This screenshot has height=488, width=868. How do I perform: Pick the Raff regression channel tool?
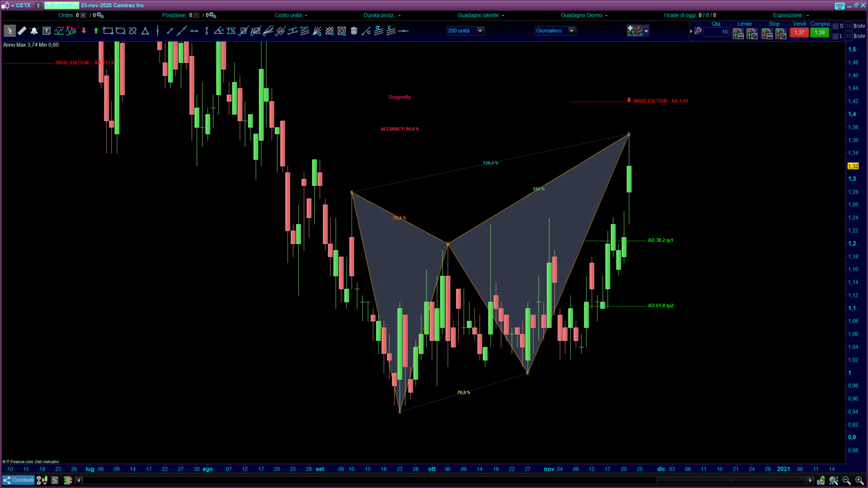[305, 31]
